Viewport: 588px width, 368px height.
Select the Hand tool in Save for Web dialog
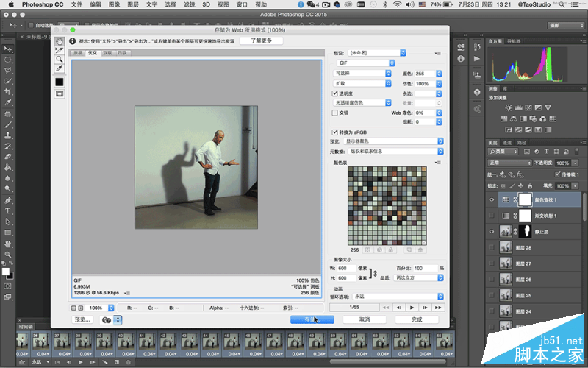60,41
